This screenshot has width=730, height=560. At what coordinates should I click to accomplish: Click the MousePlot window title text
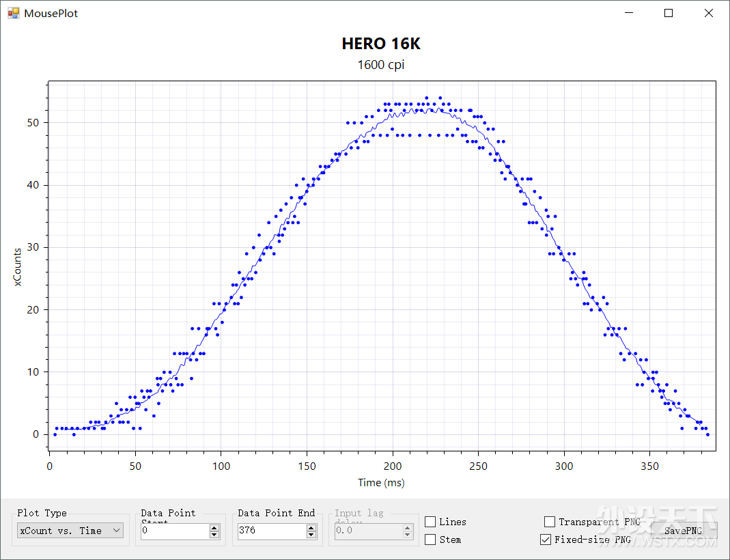51,14
